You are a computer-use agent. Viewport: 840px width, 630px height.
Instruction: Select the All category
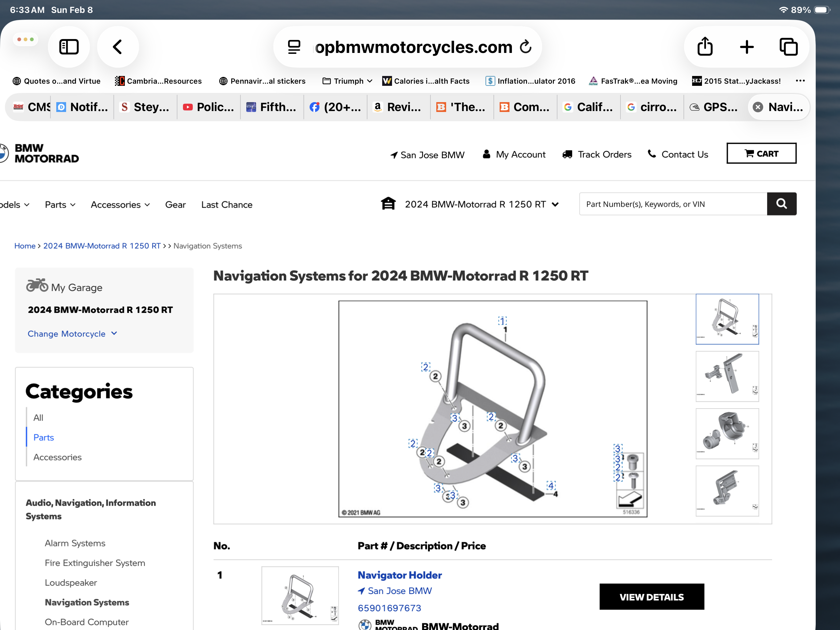(x=38, y=418)
